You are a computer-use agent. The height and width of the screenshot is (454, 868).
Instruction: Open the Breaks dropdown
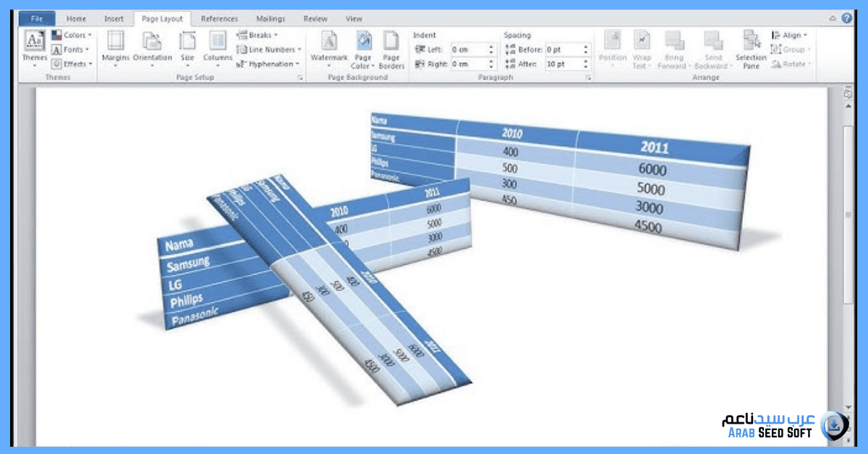[x=258, y=35]
